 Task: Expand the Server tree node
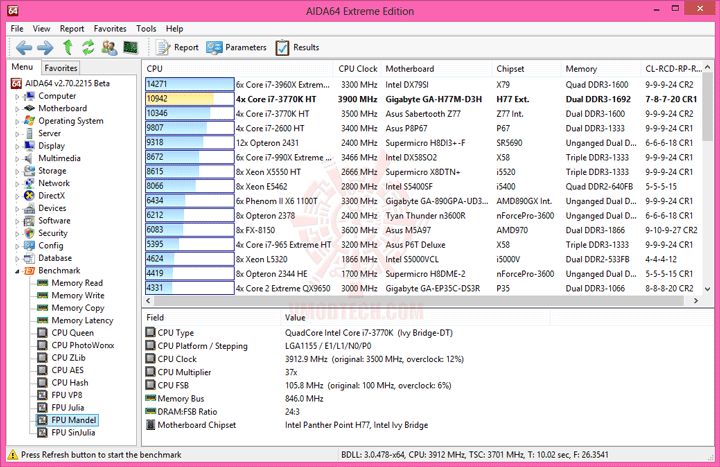pos(17,134)
